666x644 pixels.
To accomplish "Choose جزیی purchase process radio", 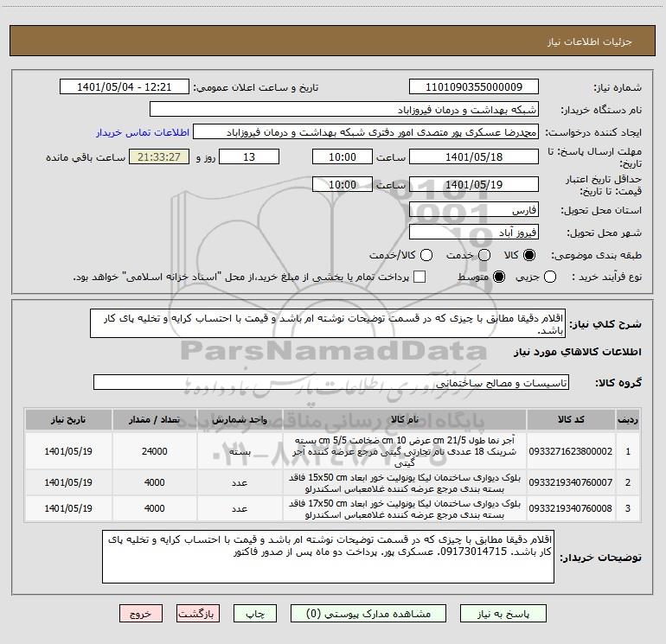I will tap(550, 277).
